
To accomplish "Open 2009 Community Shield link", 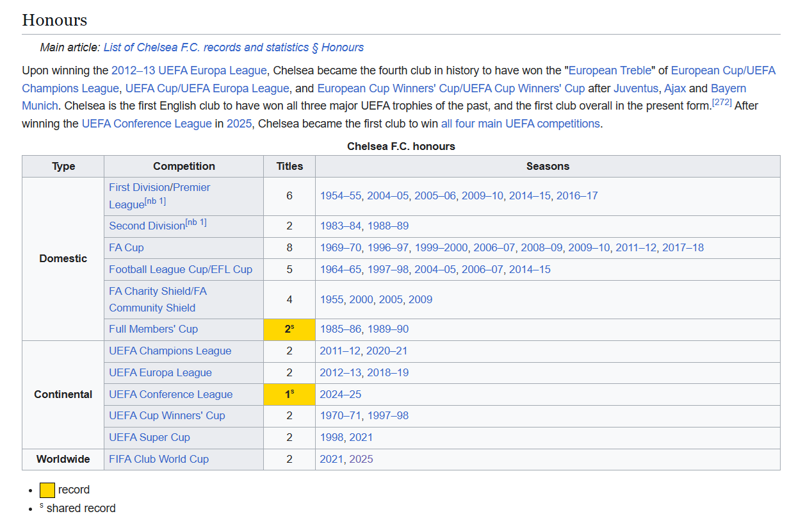I will pyautogui.click(x=420, y=299).
